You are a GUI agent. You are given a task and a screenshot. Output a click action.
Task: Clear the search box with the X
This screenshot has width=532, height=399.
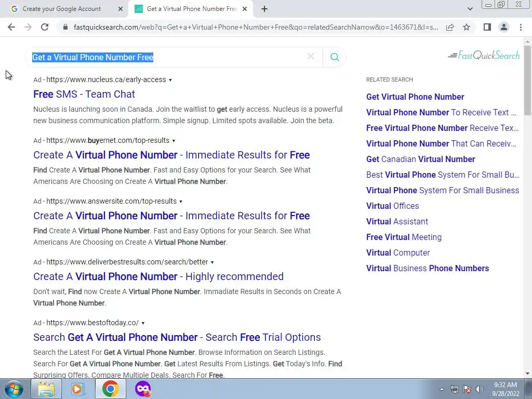click(311, 57)
